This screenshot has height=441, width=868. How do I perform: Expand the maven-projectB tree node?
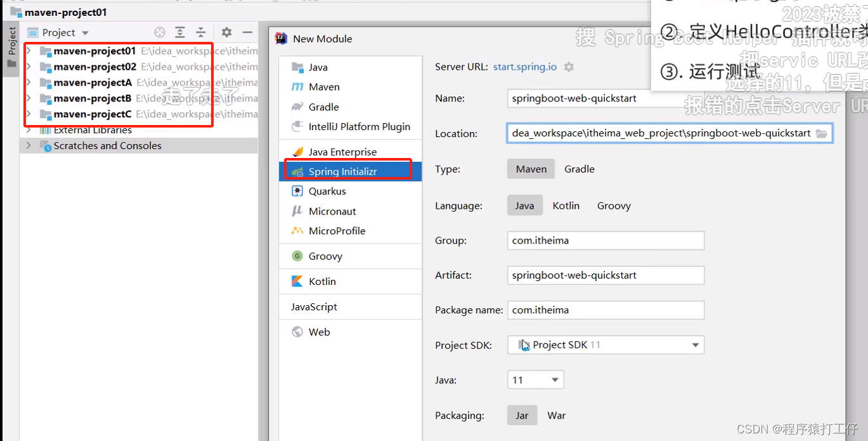coord(29,98)
